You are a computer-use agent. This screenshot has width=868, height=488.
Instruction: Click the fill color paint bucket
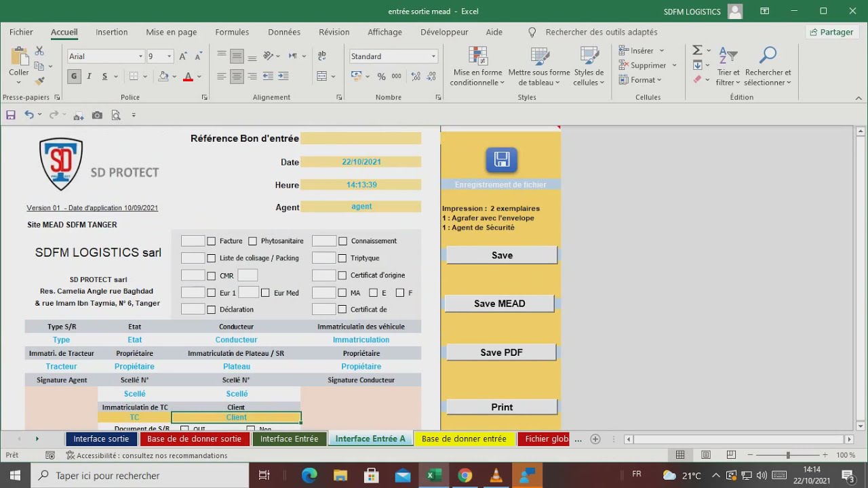pos(163,77)
